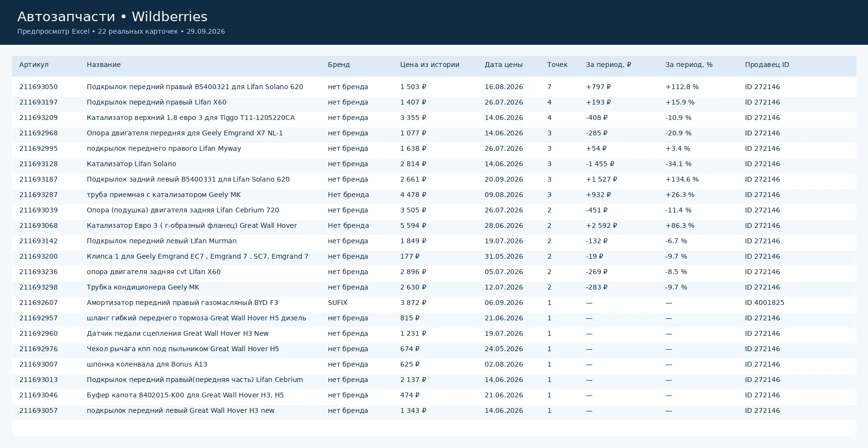Click the date 31.05.2026 cell
868x448 pixels.
pos(503,256)
